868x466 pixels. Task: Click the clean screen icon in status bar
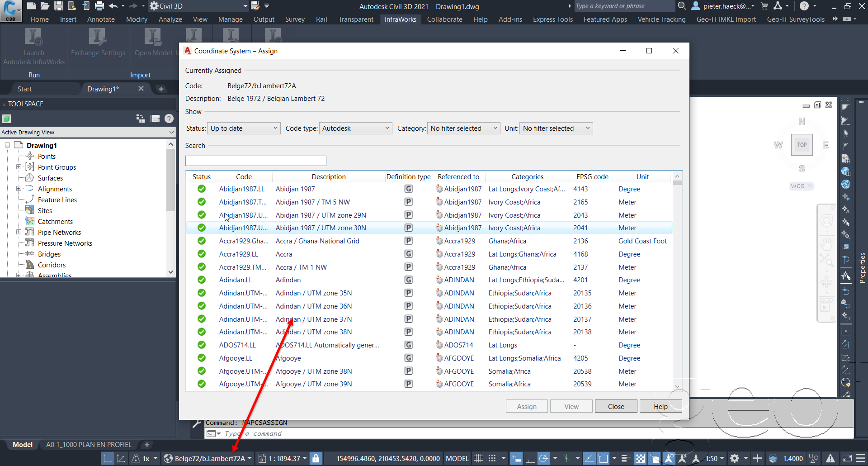pyautogui.click(x=847, y=458)
